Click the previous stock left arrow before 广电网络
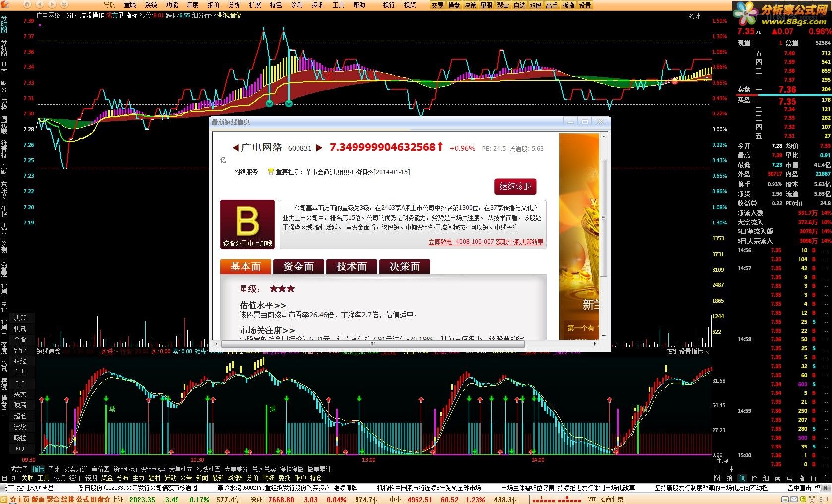This screenshot has width=832, height=504. tap(236, 148)
